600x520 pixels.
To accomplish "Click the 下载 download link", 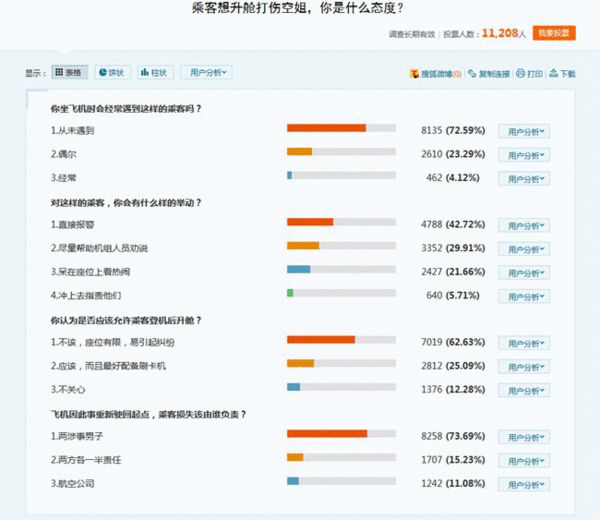I will (x=567, y=74).
